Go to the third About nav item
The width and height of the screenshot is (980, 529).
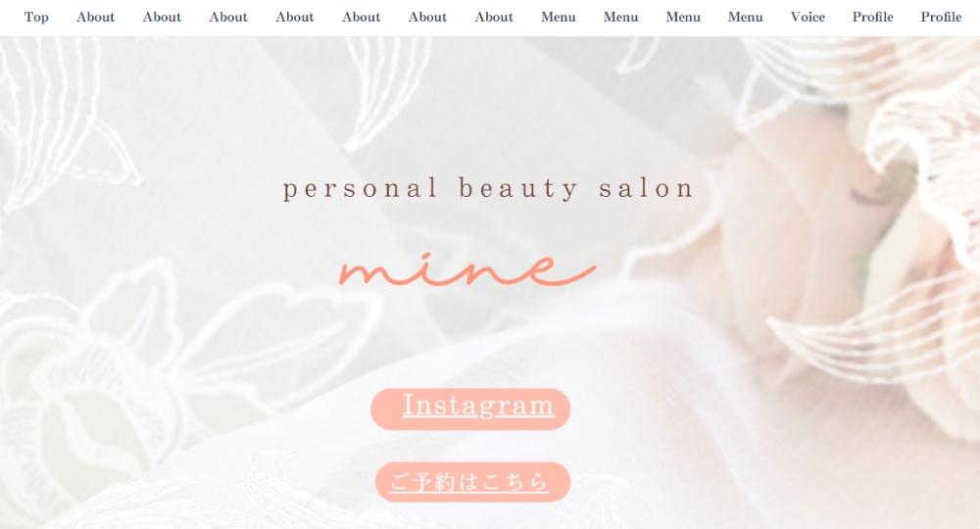[228, 17]
